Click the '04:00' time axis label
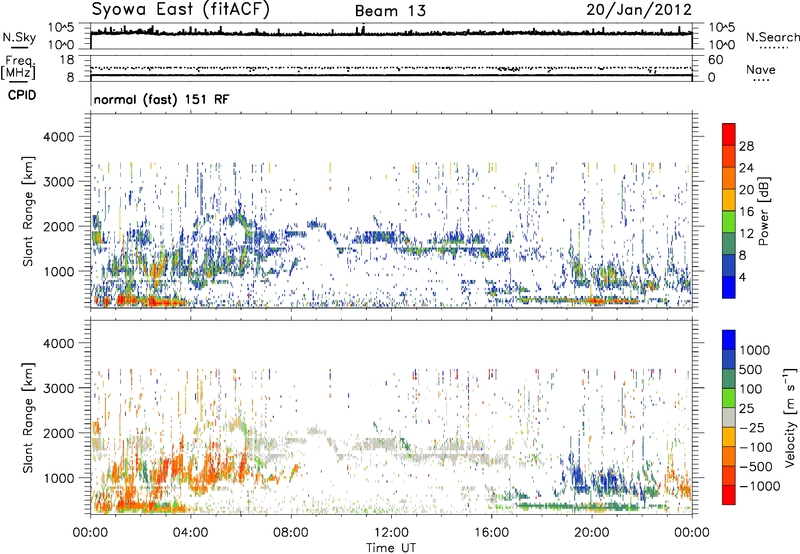The image size is (800, 554). click(191, 533)
